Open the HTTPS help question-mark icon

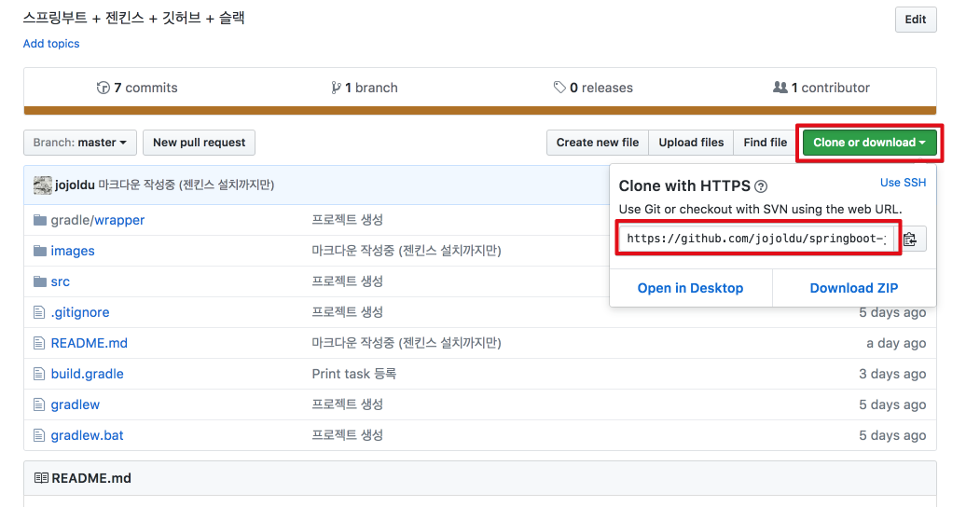pyautogui.click(x=761, y=186)
